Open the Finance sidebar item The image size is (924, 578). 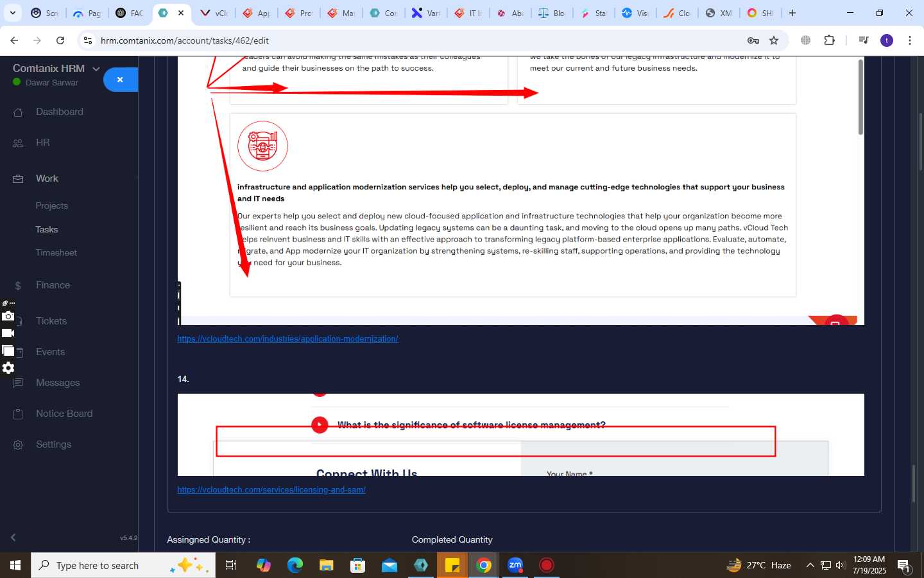point(53,285)
